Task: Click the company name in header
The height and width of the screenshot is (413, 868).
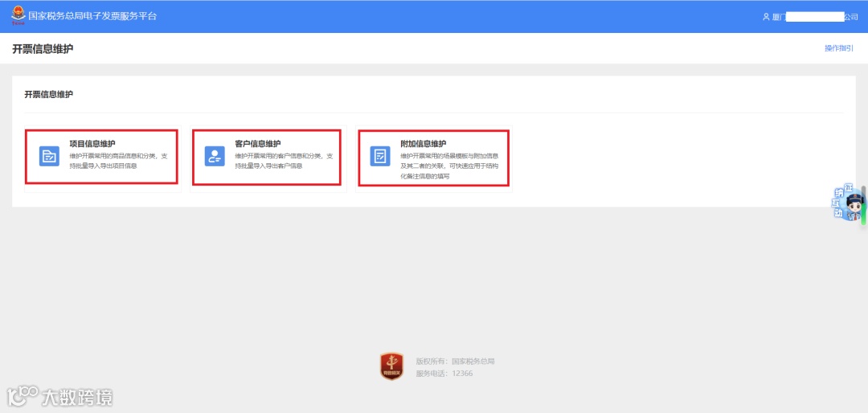Action: pos(816,17)
